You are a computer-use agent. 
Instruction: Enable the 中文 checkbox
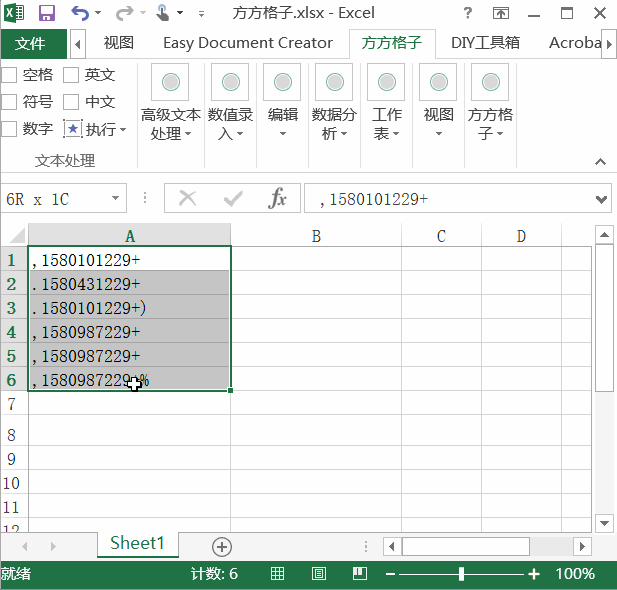pos(71,102)
